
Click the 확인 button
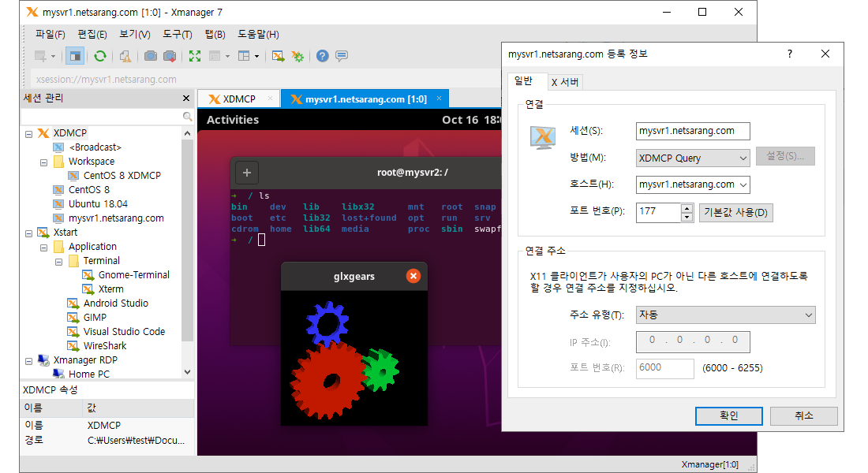(728, 416)
